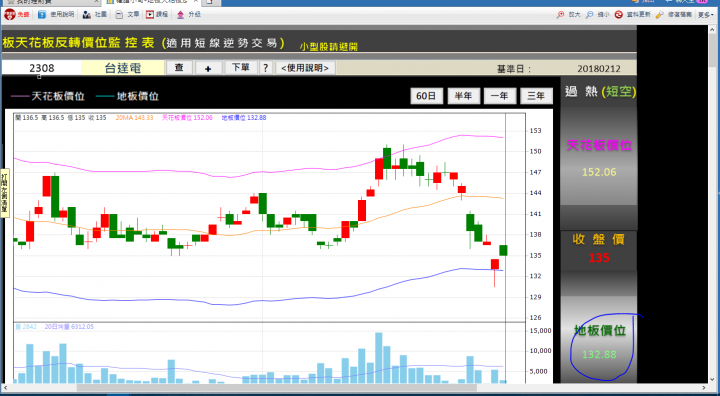Viewport: 720px width, 396px height.
Task: Click the 天花板價位 legend label
Action: click(58, 96)
